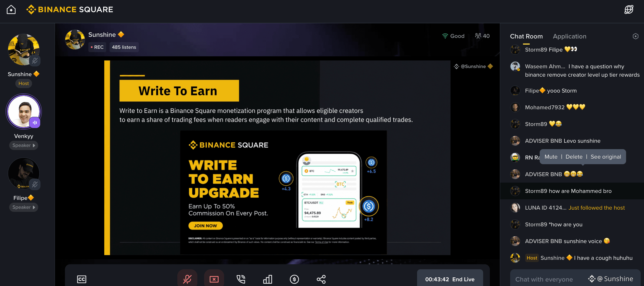Open the call-in requests phone icon
644x286 pixels.
tap(241, 279)
